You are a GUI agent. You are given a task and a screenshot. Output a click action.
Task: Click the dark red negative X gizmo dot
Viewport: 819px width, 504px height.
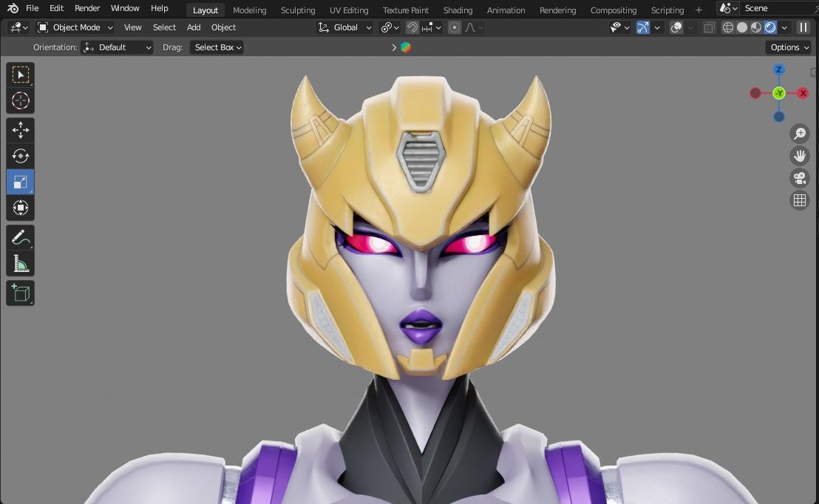755,93
